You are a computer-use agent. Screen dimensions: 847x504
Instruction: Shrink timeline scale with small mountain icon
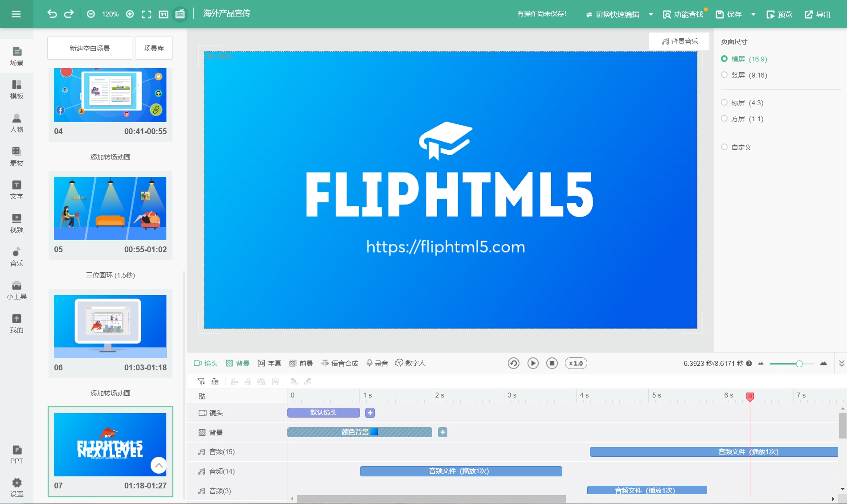coord(761,364)
